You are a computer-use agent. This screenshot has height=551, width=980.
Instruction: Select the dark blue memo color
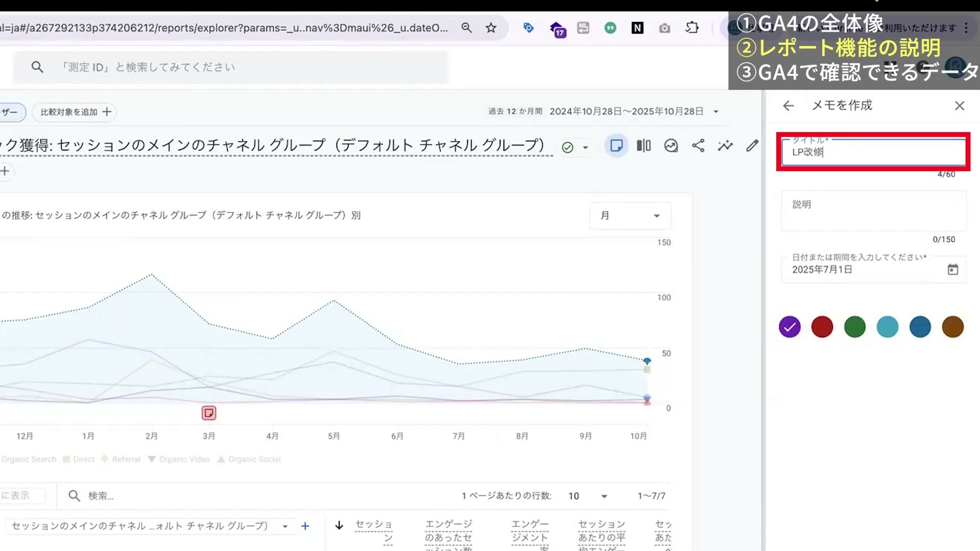(920, 327)
